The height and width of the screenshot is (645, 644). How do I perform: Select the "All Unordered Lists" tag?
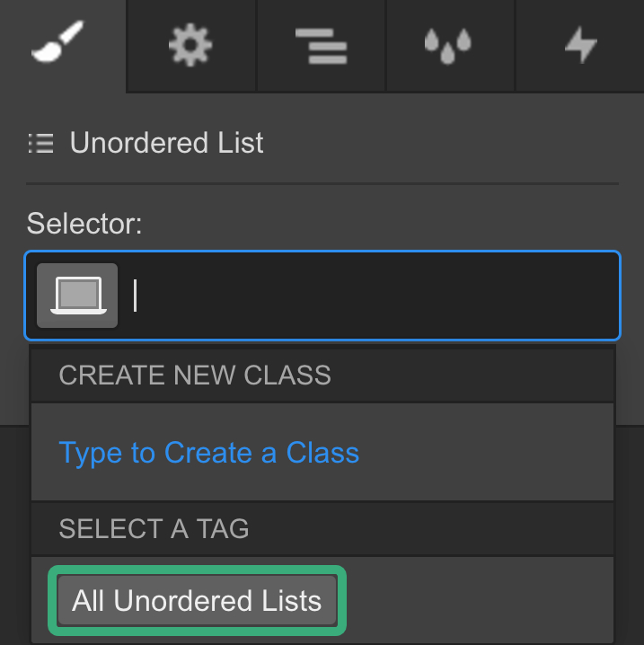coord(197,600)
